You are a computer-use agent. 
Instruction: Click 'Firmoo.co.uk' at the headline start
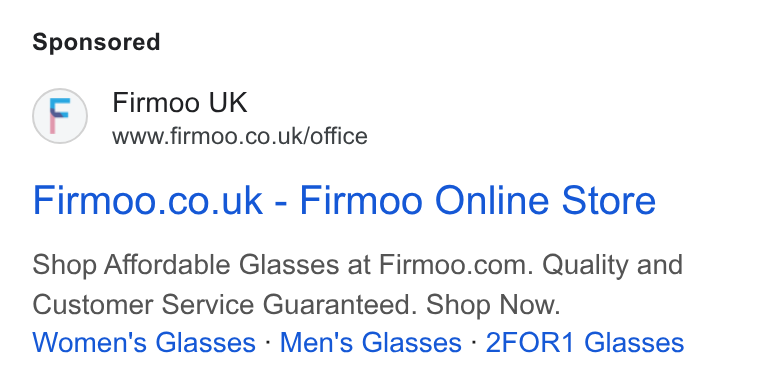point(147,200)
